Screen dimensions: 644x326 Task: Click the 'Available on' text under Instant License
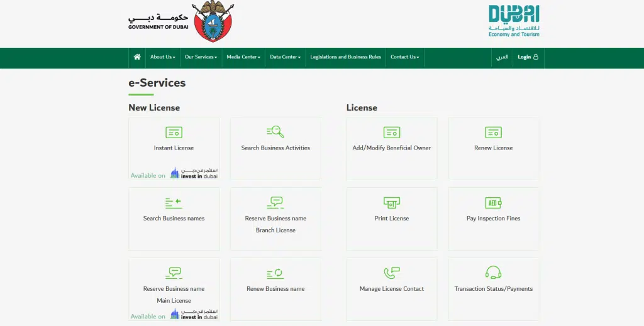[148, 175]
